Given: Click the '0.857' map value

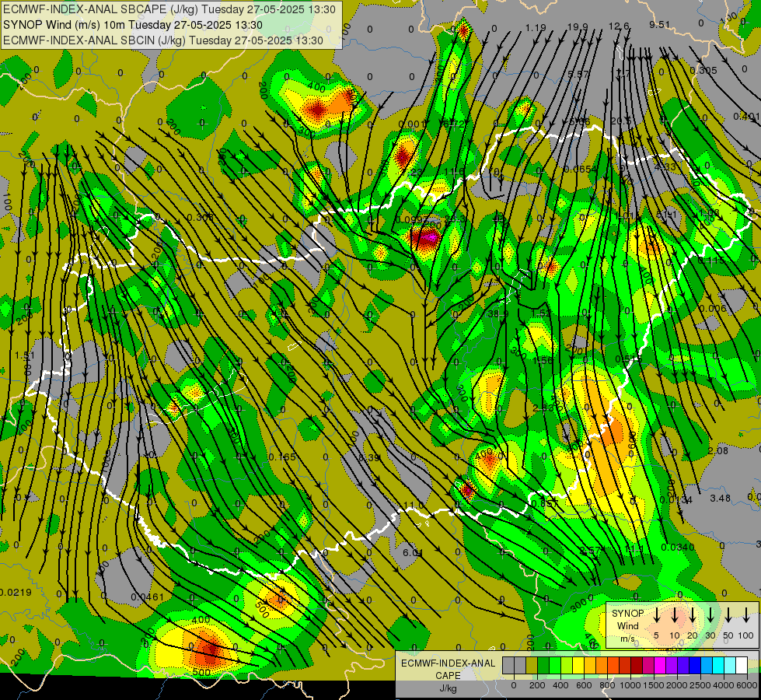Looking at the screenshot, I should (545, 504).
